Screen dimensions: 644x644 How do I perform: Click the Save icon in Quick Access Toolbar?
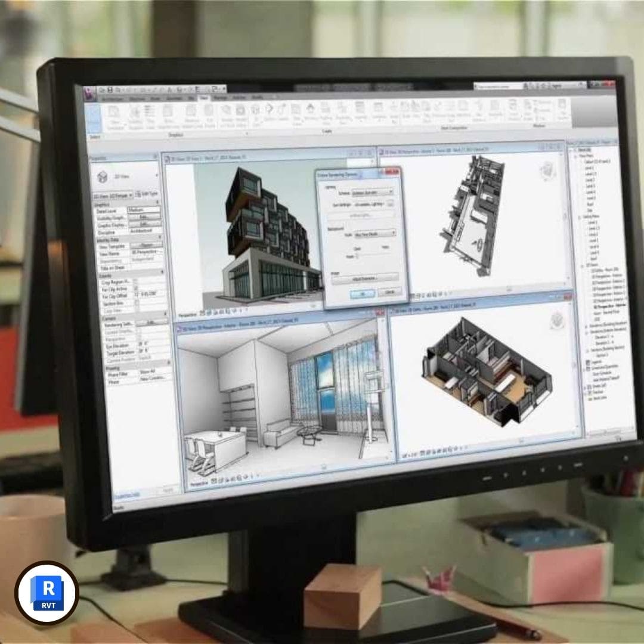pyautogui.click(x=110, y=89)
